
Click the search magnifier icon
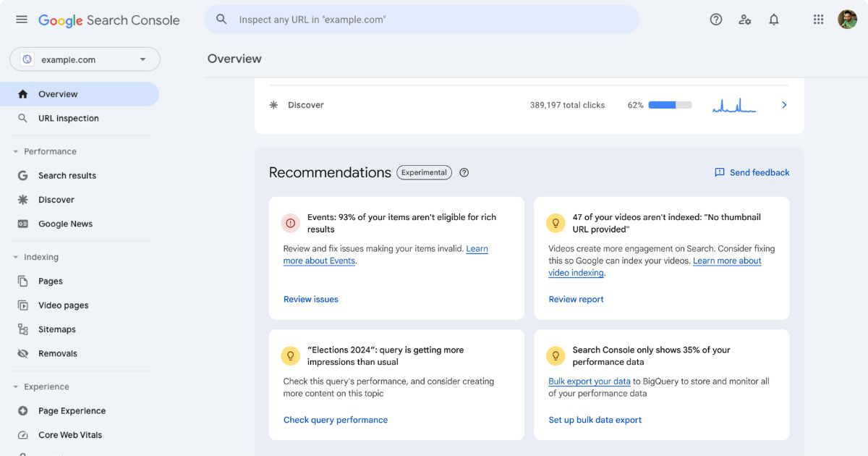click(x=222, y=20)
